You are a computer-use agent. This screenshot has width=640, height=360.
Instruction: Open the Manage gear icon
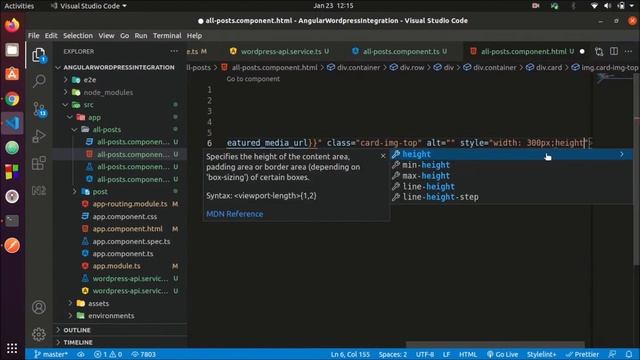39,334
